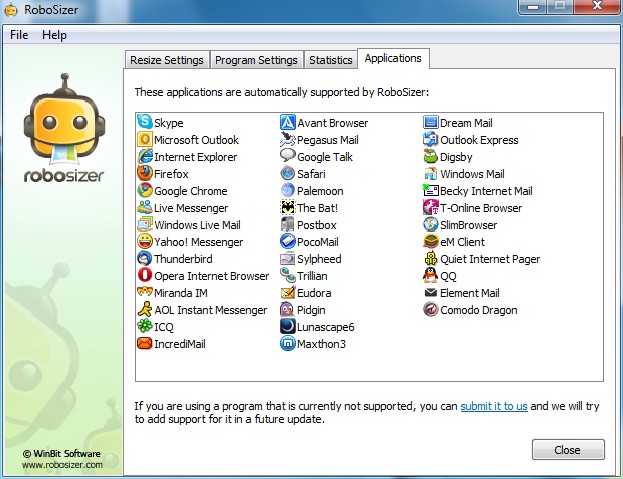The width and height of the screenshot is (623, 479).
Task: Click the Pidgin icon
Action: [x=288, y=309]
